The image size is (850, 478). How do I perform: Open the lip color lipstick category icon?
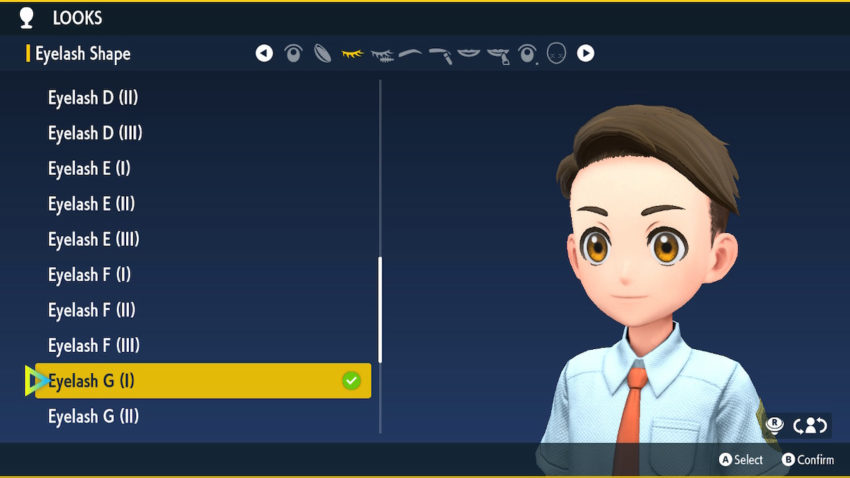498,55
